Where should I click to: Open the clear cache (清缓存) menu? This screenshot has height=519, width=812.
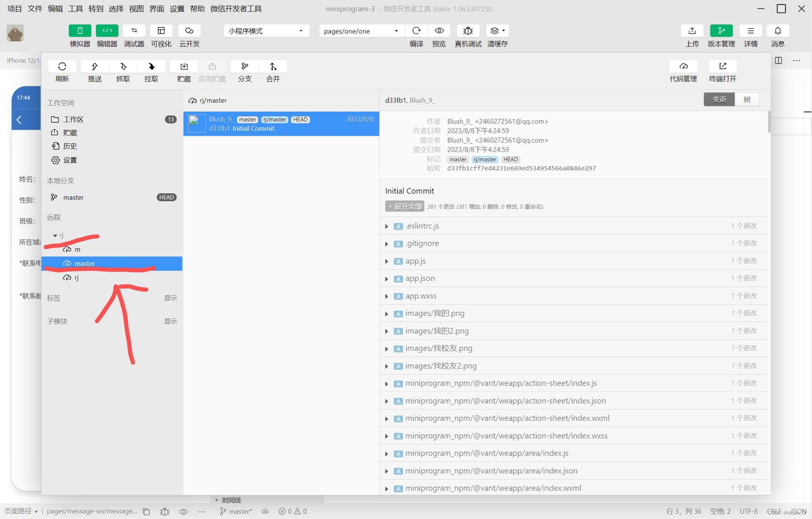(497, 31)
